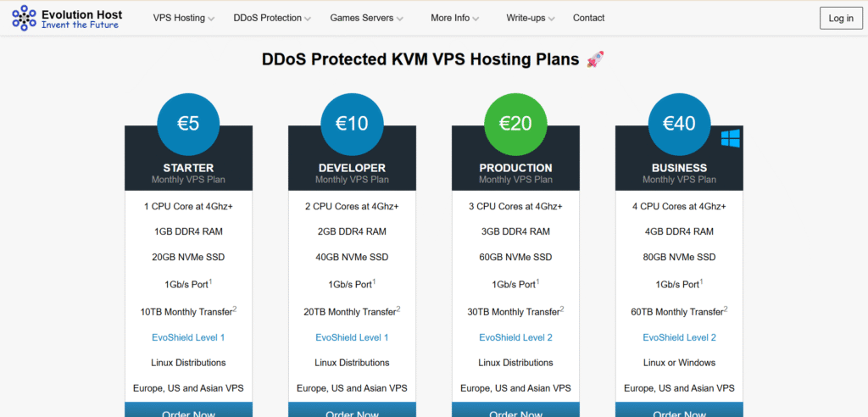Open the More Info menu
This screenshot has height=417, width=868.
point(454,18)
